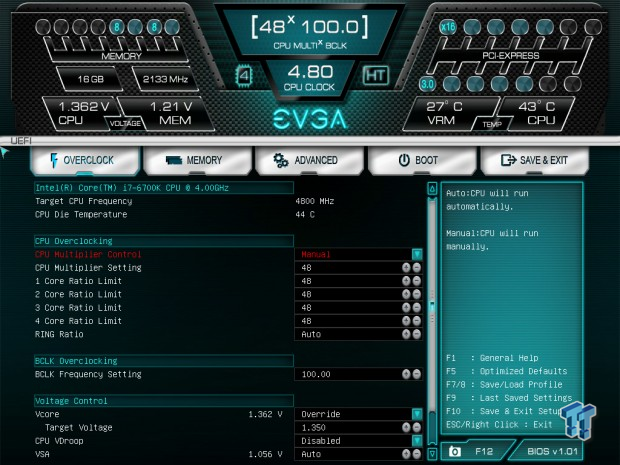Image resolution: width=620 pixels, height=465 pixels.
Task: Click plus on RING Ratio
Action: [x=406, y=334]
